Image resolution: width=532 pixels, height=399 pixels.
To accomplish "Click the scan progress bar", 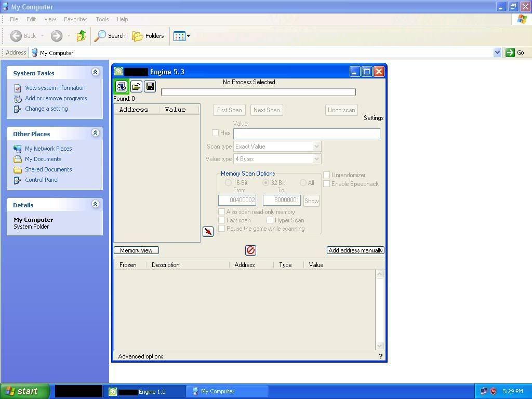I will [x=258, y=92].
